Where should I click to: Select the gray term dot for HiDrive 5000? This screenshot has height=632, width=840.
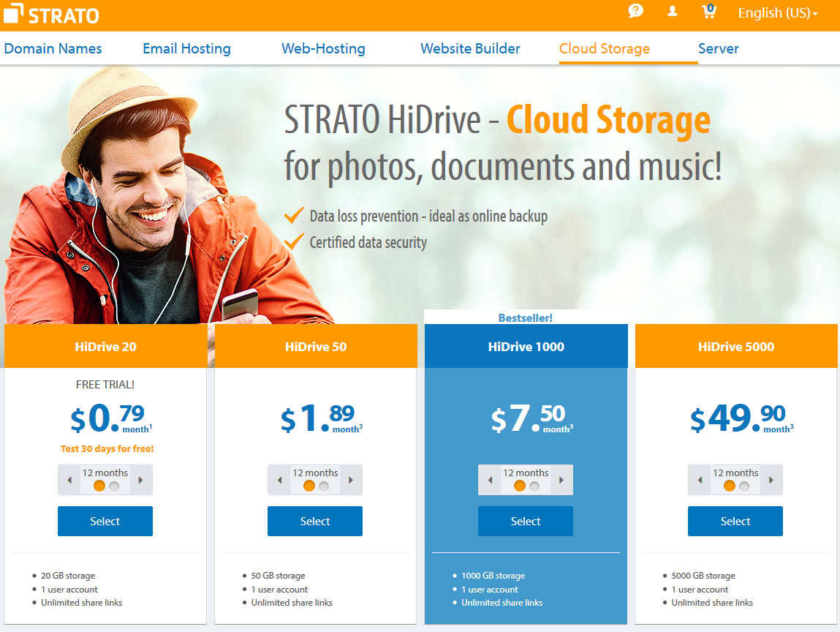tap(745, 486)
